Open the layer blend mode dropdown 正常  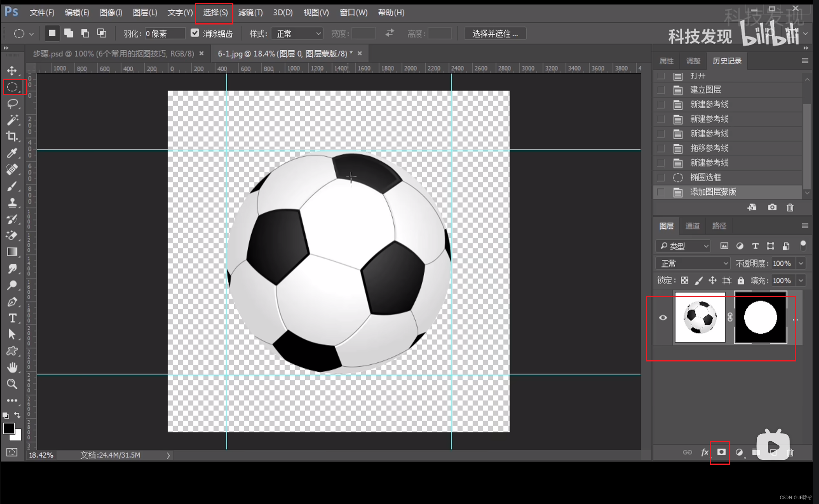[x=693, y=263]
